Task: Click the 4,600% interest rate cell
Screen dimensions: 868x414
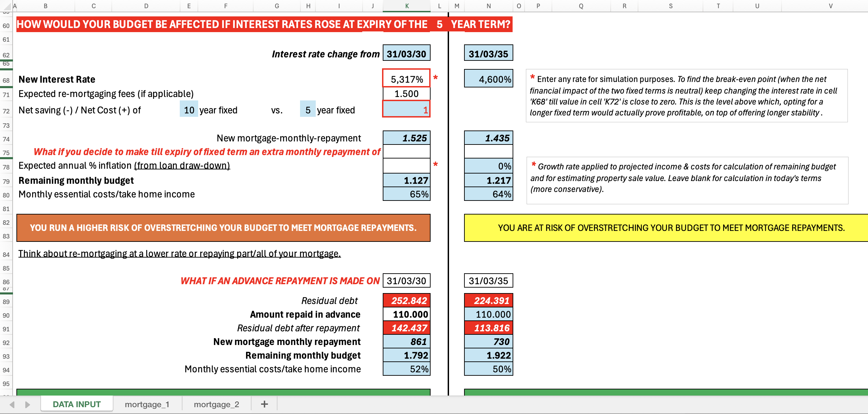Action: click(488, 79)
